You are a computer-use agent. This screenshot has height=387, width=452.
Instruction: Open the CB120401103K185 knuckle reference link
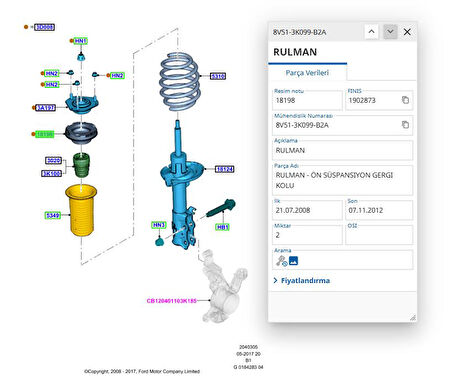click(171, 301)
